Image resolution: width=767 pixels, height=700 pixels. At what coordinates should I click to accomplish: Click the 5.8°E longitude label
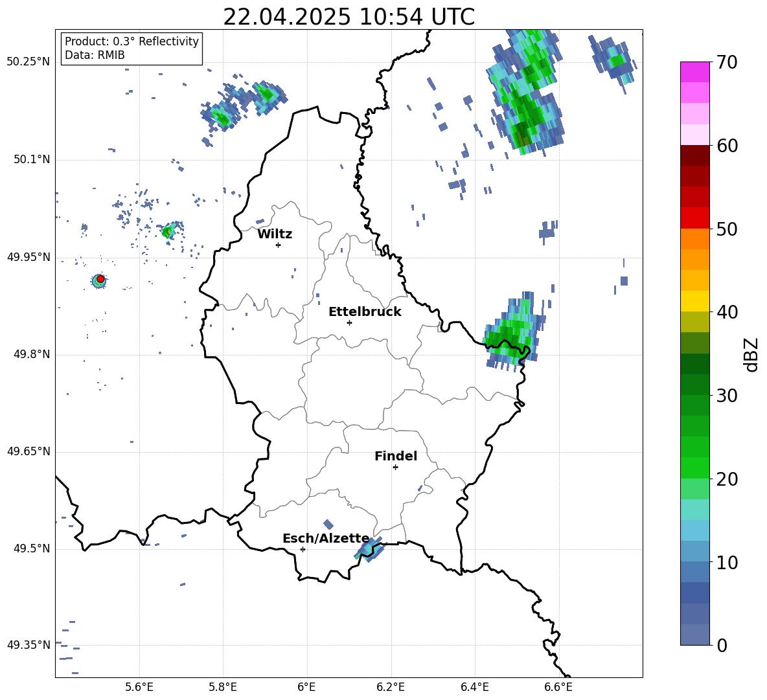(x=223, y=687)
